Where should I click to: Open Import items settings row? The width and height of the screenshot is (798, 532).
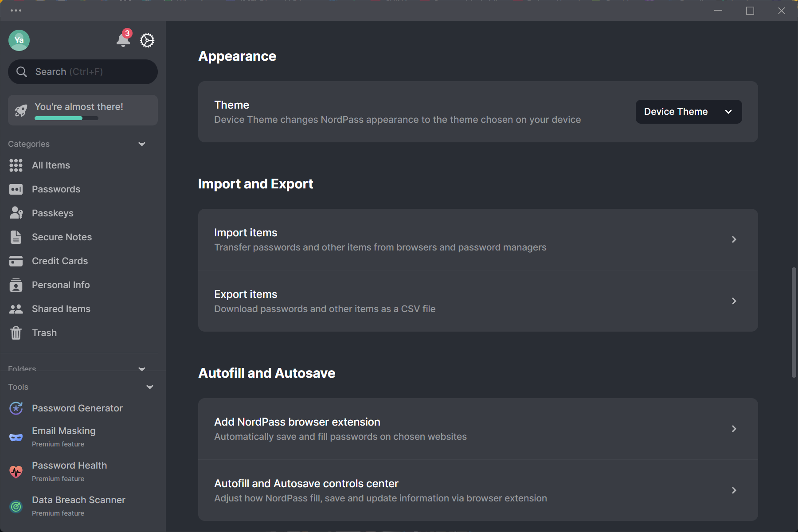[x=478, y=239]
